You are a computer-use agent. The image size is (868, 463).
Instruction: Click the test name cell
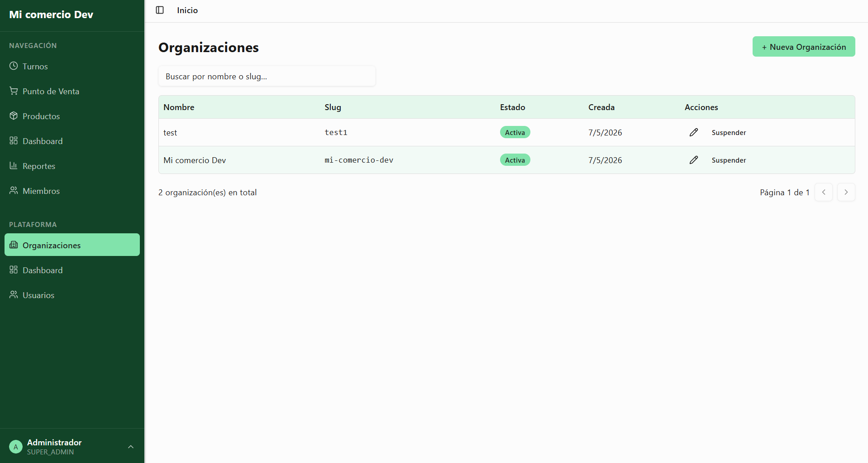pyautogui.click(x=170, y=132)
